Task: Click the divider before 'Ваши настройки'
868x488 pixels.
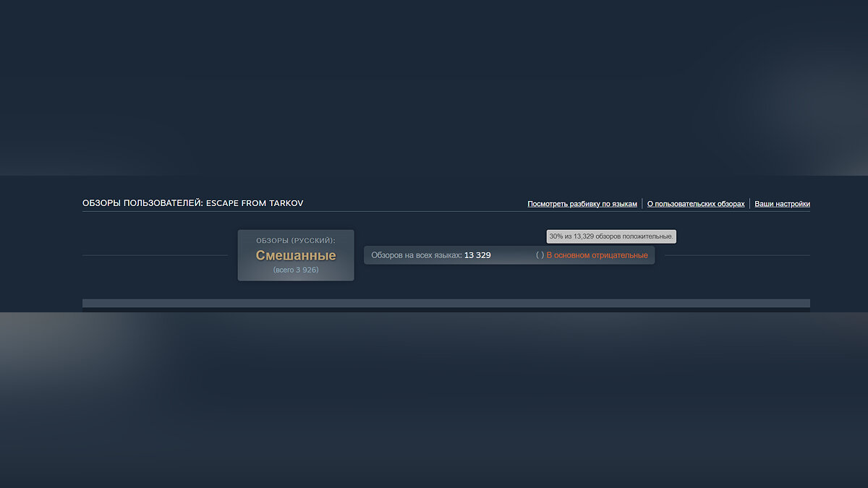Action: [x=750, y=204]
